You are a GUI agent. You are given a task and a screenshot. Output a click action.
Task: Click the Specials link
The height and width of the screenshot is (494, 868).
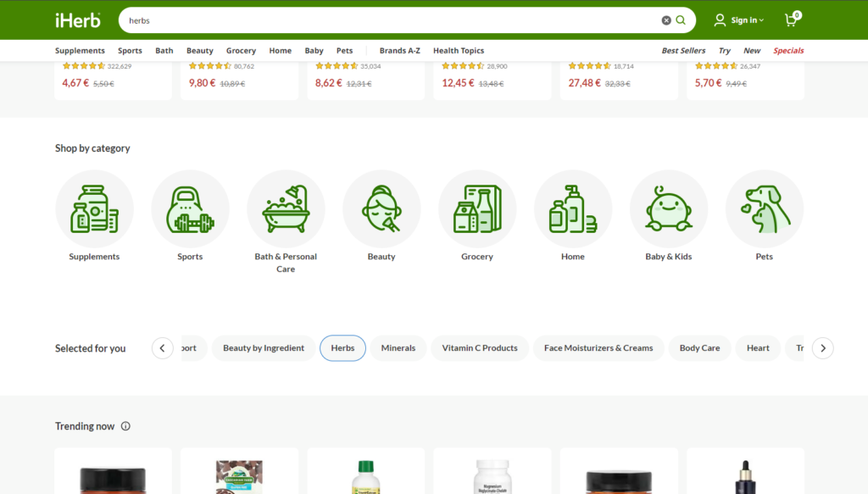tap(787, 50)
